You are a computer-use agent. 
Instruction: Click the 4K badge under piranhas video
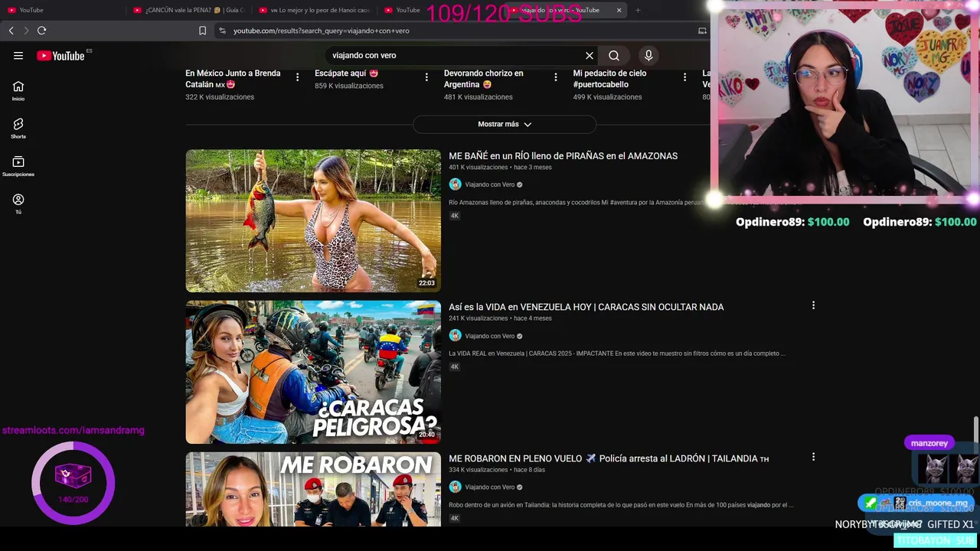[x=454, y=216]
